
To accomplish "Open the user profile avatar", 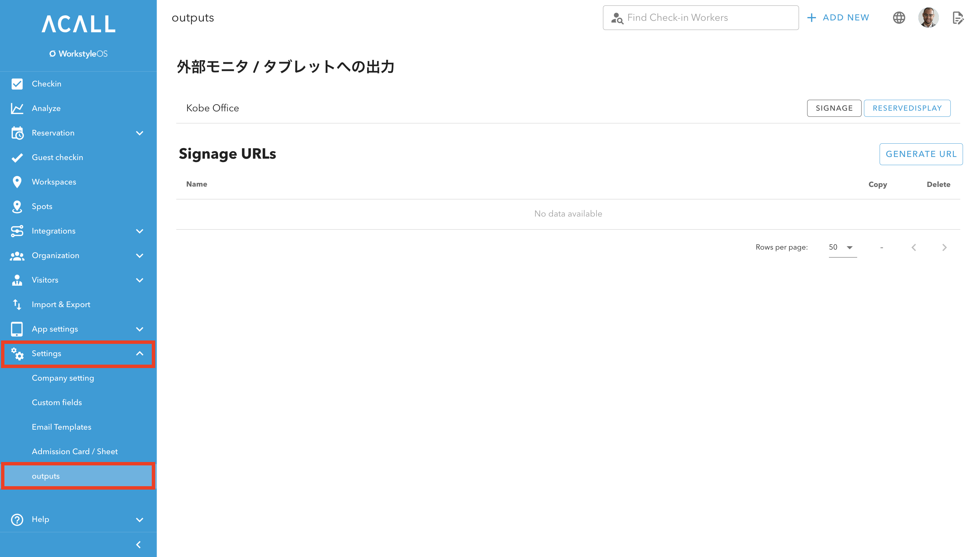I will (928, 18).
